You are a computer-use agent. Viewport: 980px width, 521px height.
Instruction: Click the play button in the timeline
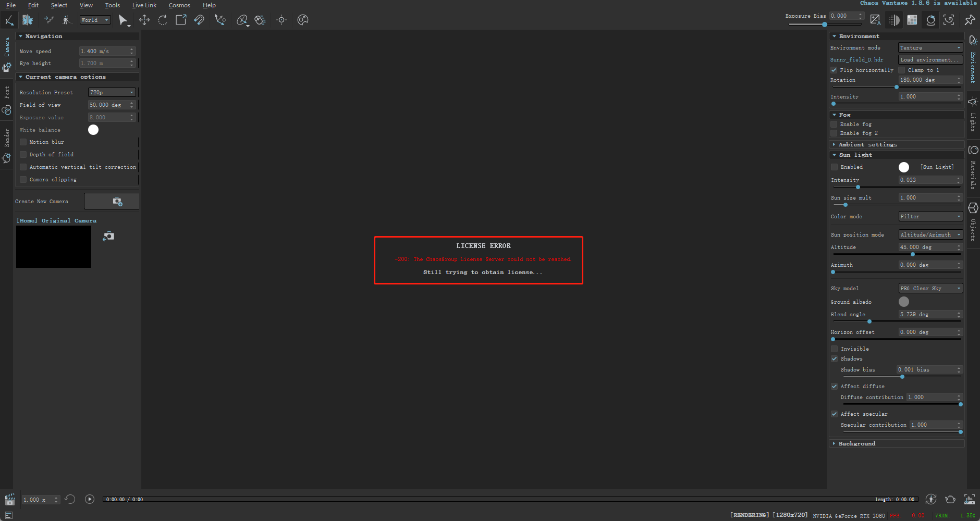(90, 499)
